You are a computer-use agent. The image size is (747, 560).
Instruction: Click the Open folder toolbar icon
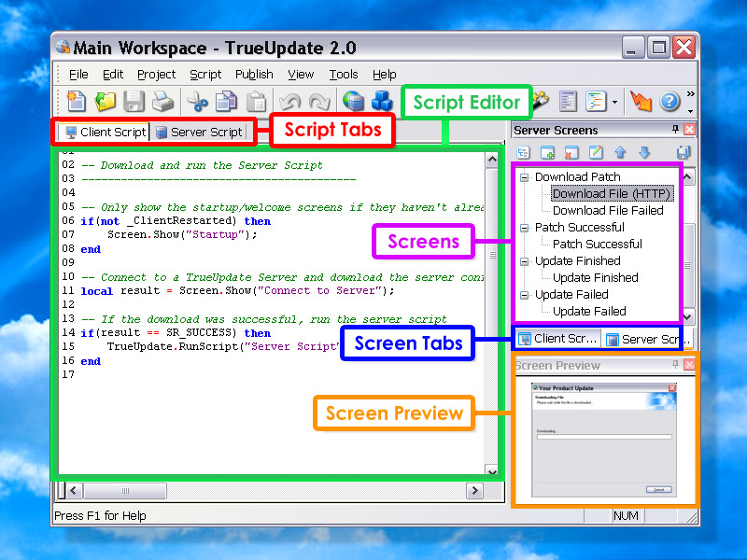click(x=105, y=101)
